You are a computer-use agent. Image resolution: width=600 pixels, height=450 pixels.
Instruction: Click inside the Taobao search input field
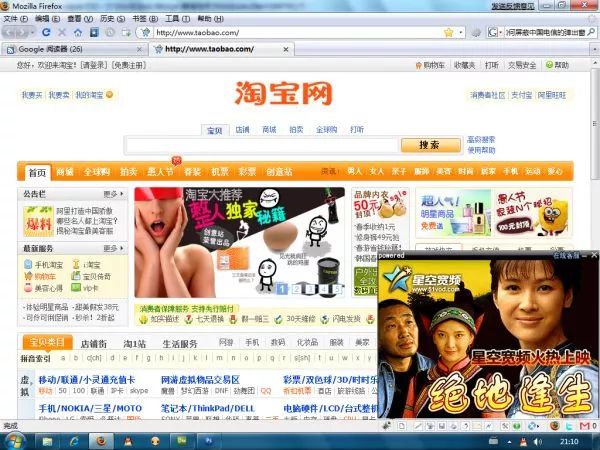[x=262, y=145]
